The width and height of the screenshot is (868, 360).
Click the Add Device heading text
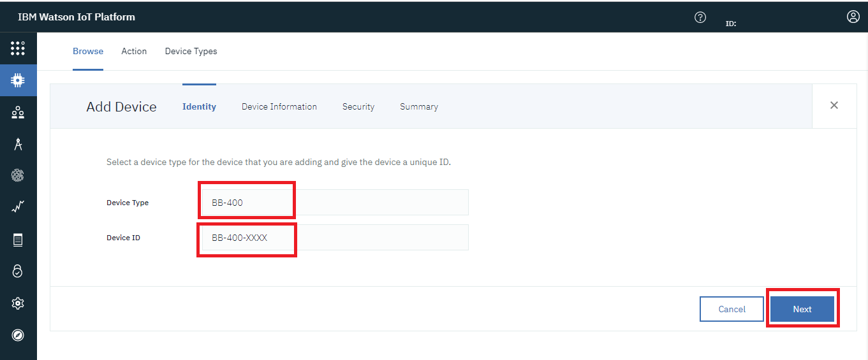(x=121, y=106)
